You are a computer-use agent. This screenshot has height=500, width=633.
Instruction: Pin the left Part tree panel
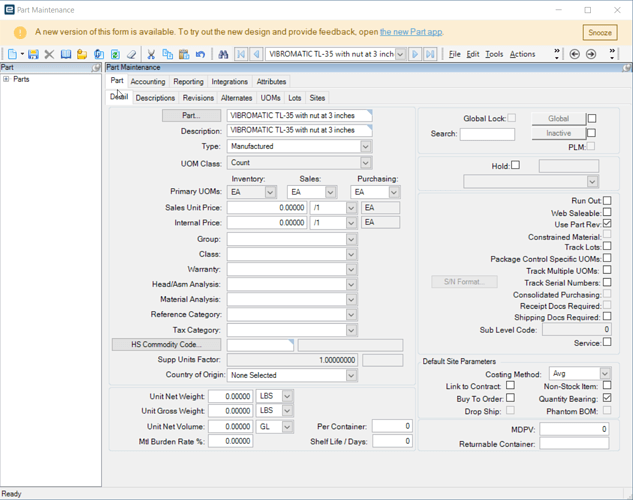tap(96, 67)
